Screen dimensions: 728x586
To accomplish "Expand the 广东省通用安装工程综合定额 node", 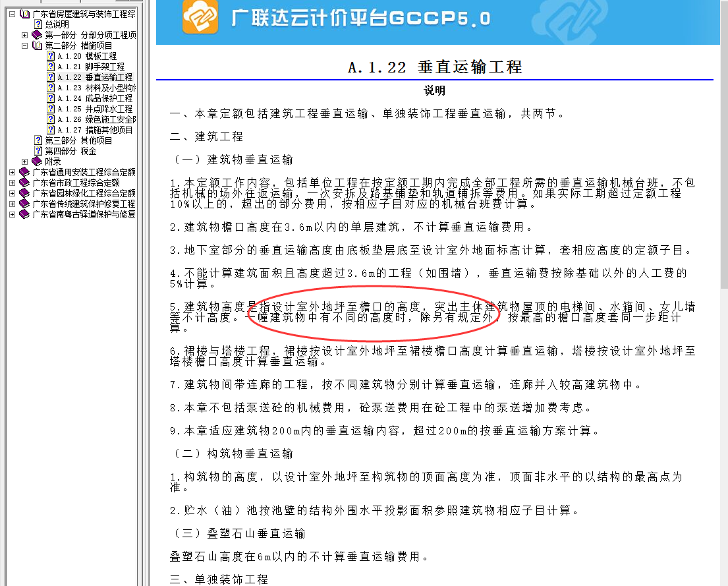I will click(13, 172).
